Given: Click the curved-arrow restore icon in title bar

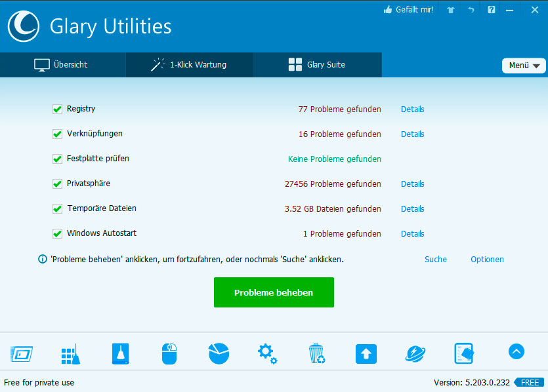Looking at the screenshot, I should tap(471, 10).
